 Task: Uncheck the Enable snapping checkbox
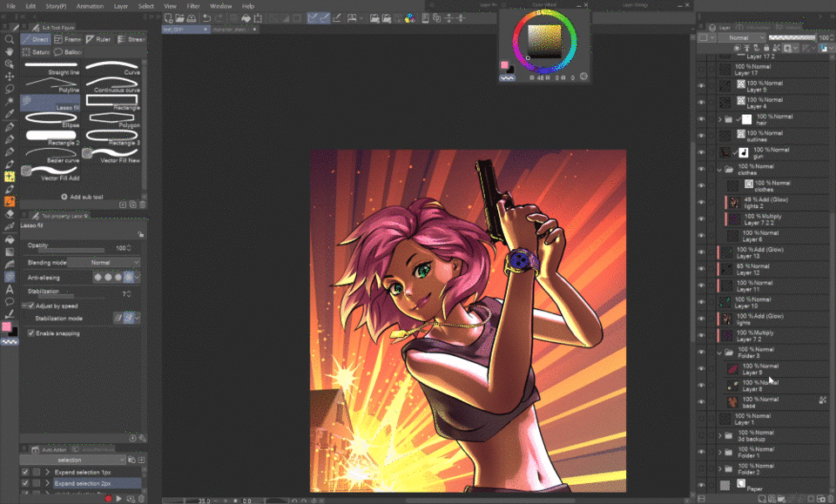click(x=31, y=333)
